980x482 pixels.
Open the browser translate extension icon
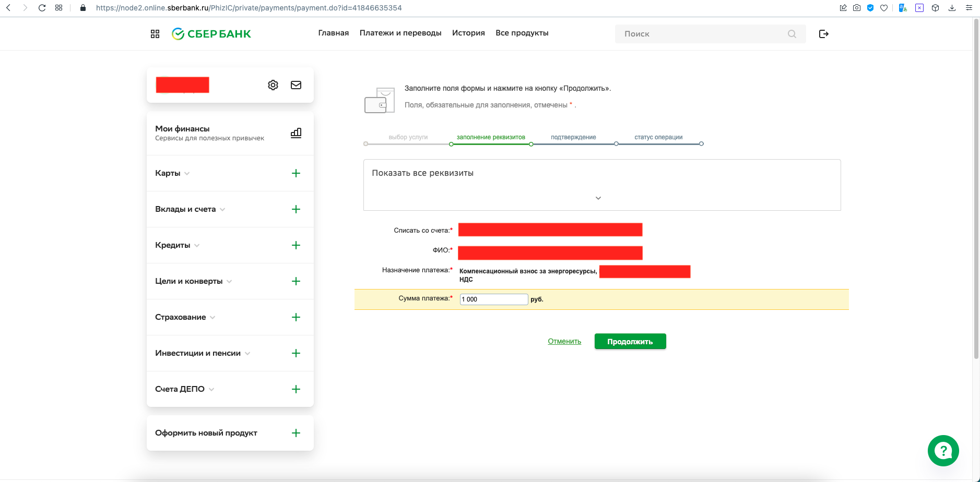[903, 8]
